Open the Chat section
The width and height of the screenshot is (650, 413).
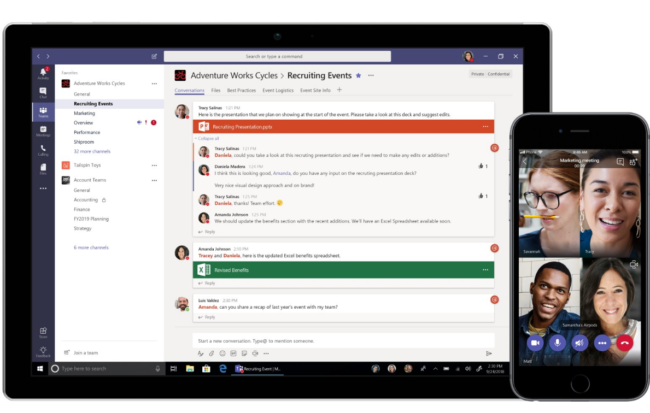point(43,92)
